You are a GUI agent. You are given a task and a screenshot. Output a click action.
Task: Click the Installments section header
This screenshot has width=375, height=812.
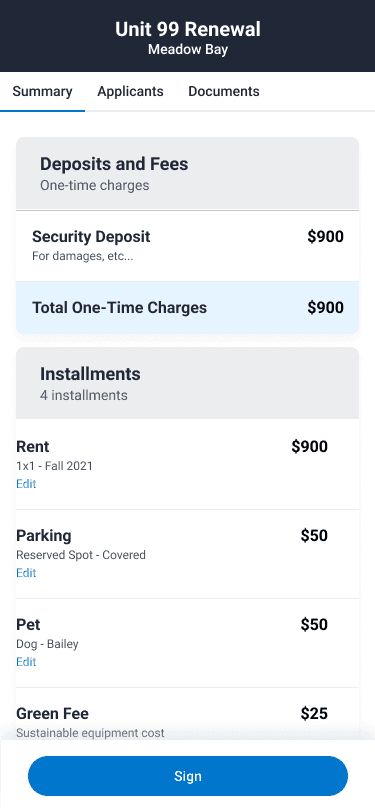point(90,374)
